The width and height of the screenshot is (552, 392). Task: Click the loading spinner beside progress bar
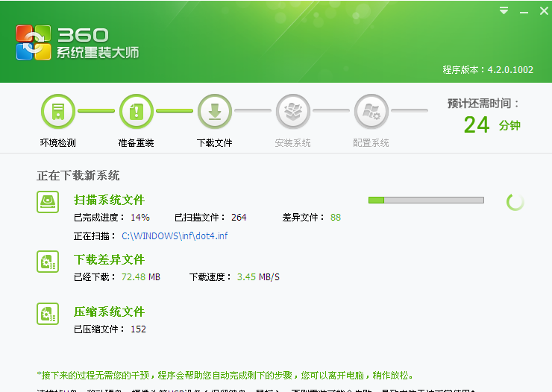(x=515, y=202)
